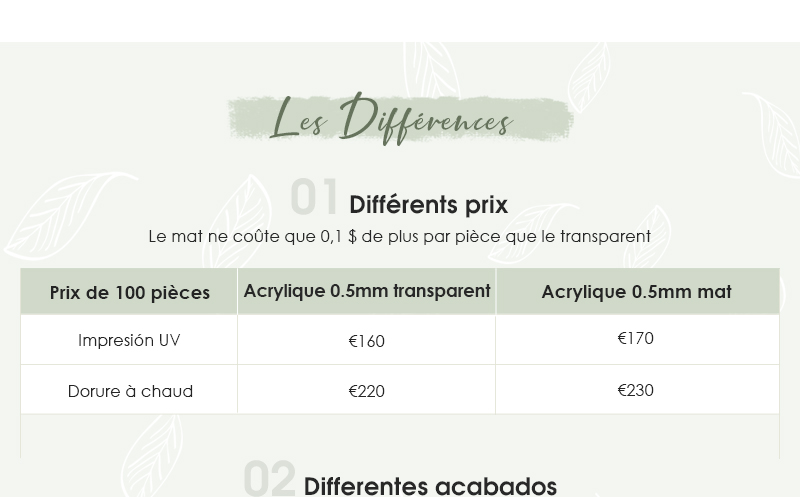Viewport: 800px width, 497px height.
Task: Click the 'Impresión UV' row label
Action: [129, 340]
